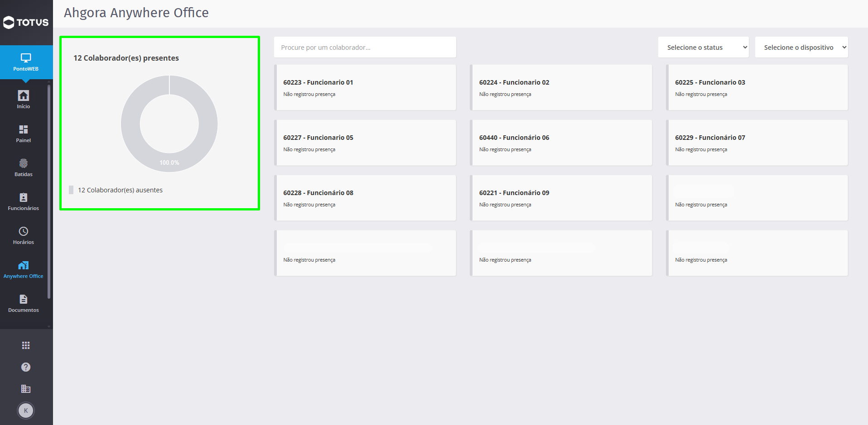Open card 60227 - Funcionario 05
The width and height of the screenshot is (868, 425).
coord(365,143)
